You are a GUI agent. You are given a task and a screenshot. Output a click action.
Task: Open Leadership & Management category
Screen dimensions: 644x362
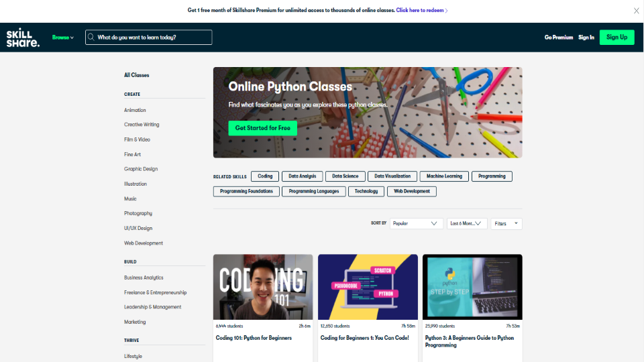[152, 307]
